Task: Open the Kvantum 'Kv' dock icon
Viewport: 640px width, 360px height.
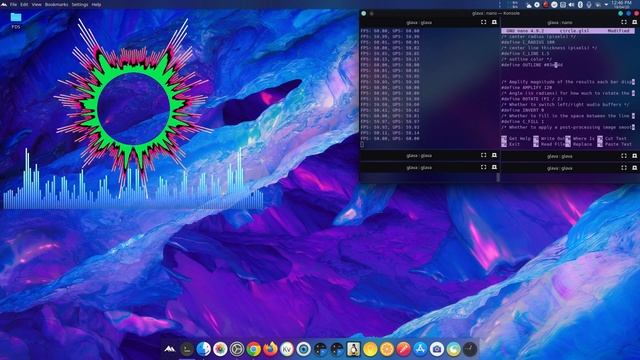Action: (x=287, y=349)
